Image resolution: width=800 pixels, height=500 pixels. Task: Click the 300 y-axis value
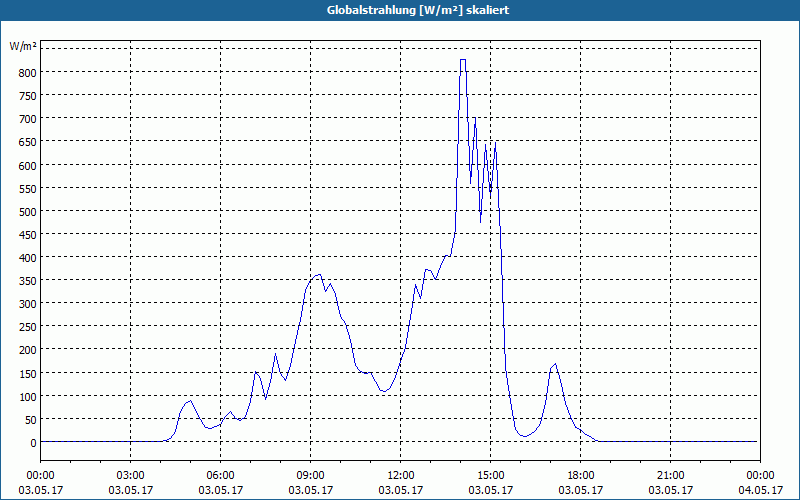[28, 304]
